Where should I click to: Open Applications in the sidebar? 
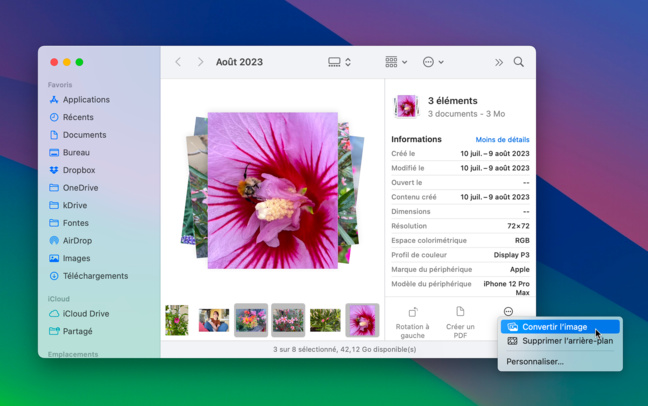point(79,100)
